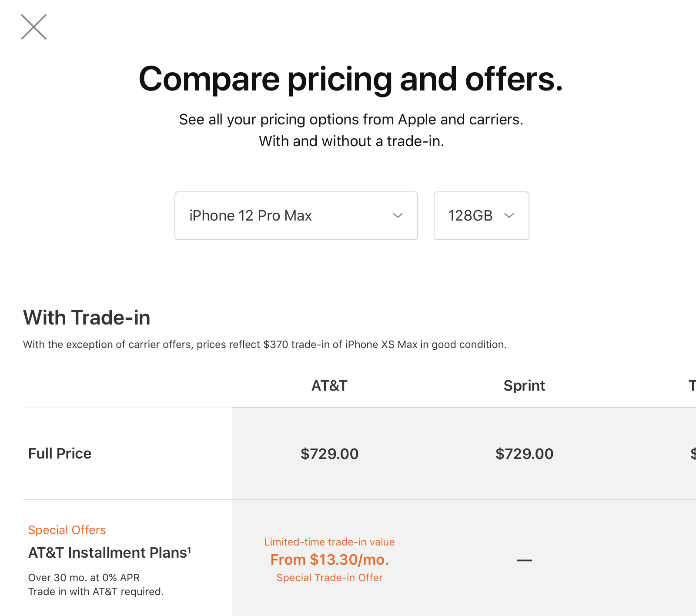
Task: Select the Sprint column header
Action: pos(524,386)
